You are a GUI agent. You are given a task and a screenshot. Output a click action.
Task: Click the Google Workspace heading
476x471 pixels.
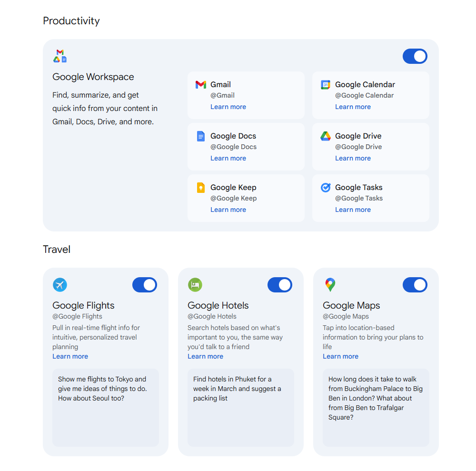pos(93,77)
